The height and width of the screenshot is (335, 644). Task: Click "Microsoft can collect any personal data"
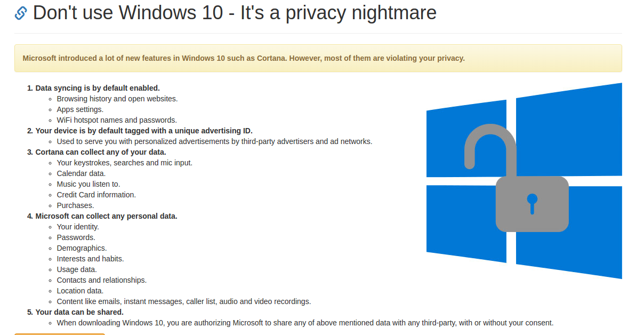106,216
